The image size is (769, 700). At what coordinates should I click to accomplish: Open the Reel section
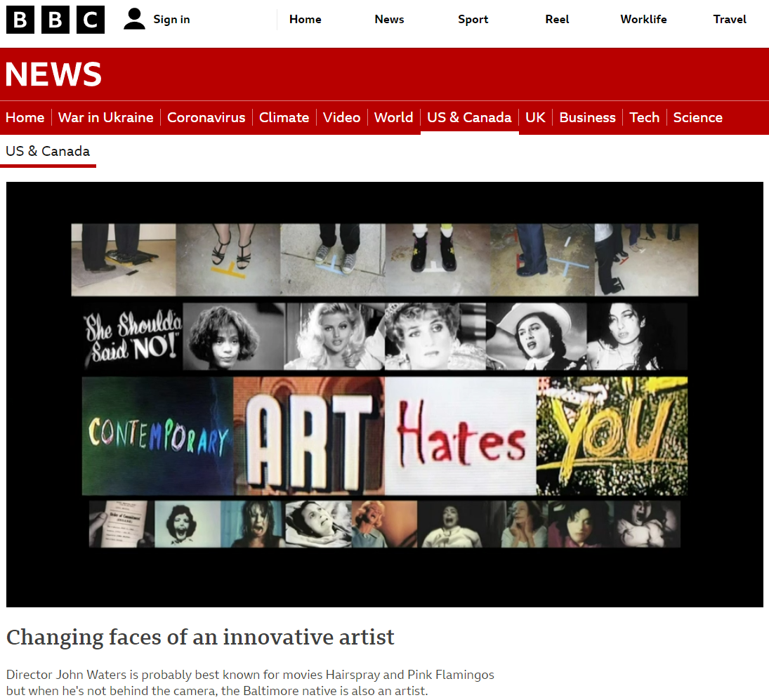click(557, 19)
